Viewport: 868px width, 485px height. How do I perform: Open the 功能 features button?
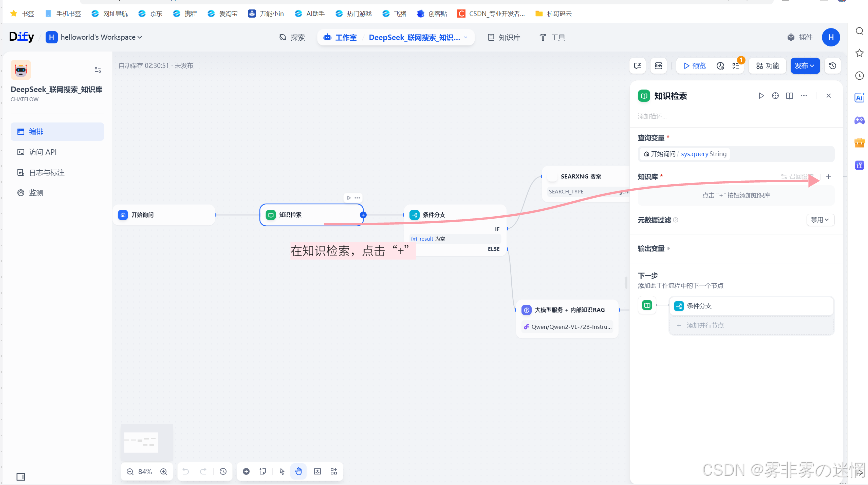768,66
